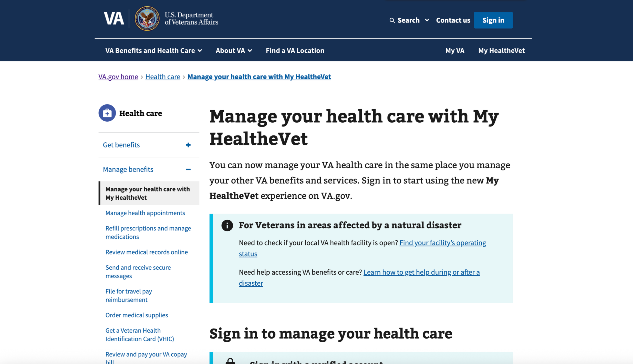Viewport: 633px width, 364px height.
Task: Click the info icon in disaster alert
Action: click(227, 226)
